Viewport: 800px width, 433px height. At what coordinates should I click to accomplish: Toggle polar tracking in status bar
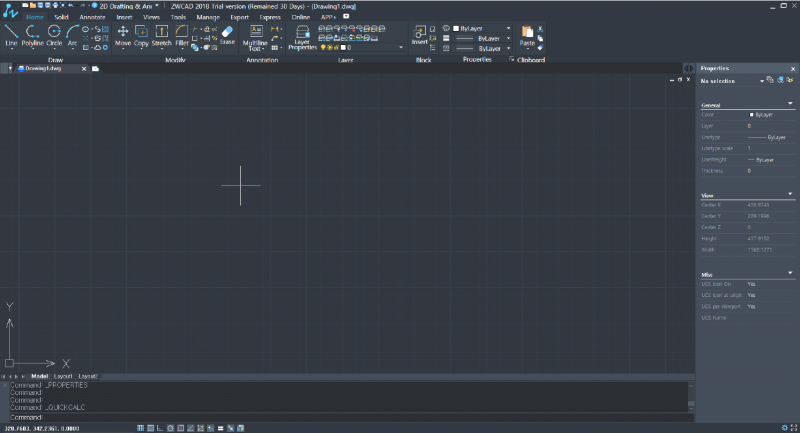(170, 428)
